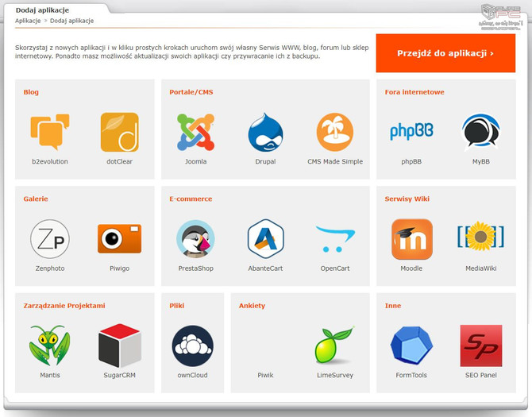The width and height of the screenshot is (532, 417).
Task: Click the Inne category heading
Action: [x=392, y=305]
